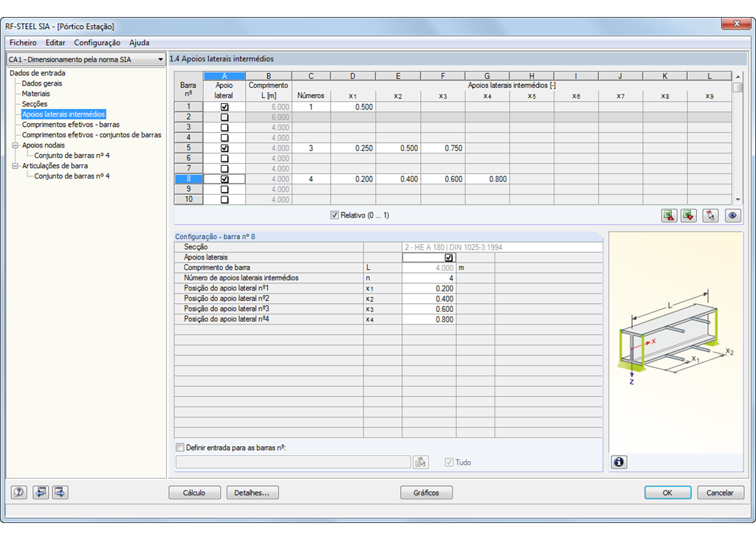Enable Definir entrada para as barras nº
The height and width of the screenshot is (540, 756).
pos(180,448)
